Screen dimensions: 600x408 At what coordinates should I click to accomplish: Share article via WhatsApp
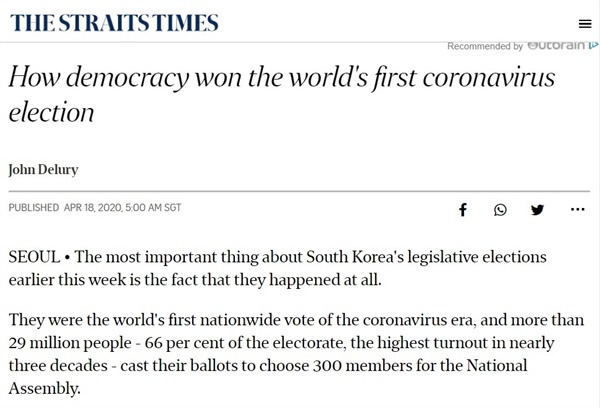pos(500,210)
